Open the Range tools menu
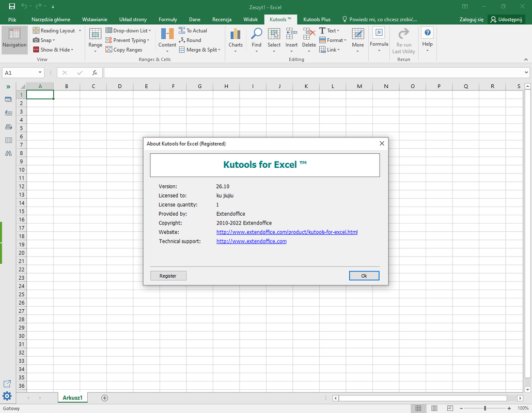The image size is (532, 413). (95, 40)
